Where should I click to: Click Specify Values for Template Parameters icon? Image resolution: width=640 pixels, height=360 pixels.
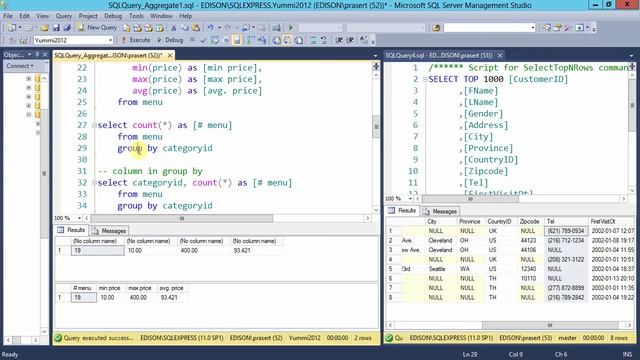pos(364,40)
